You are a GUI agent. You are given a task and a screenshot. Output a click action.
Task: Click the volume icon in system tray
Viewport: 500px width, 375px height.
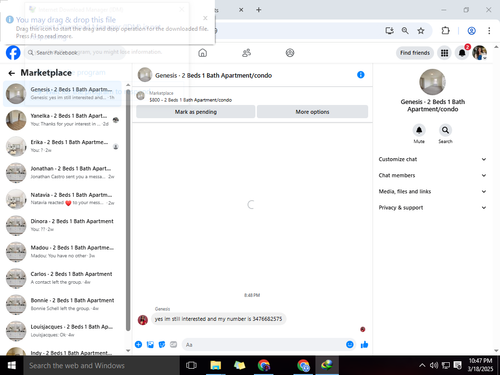click(x=434, y=365)
